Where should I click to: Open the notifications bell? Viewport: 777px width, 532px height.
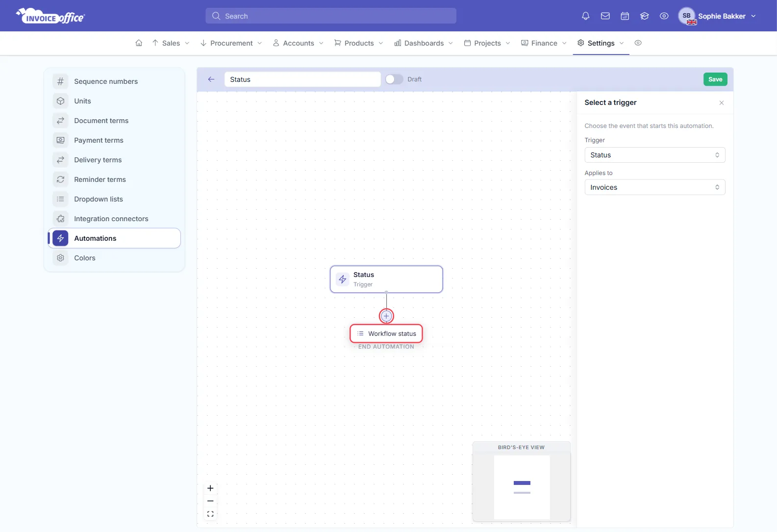585,16
